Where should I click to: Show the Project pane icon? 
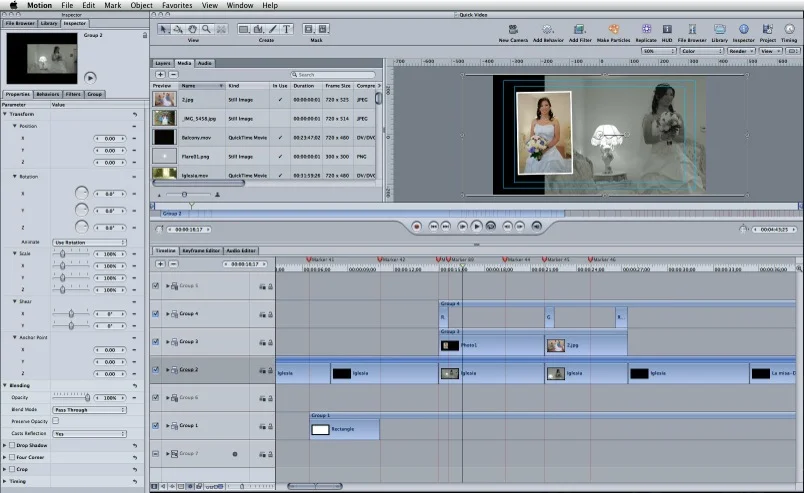[x=768, y=29]
